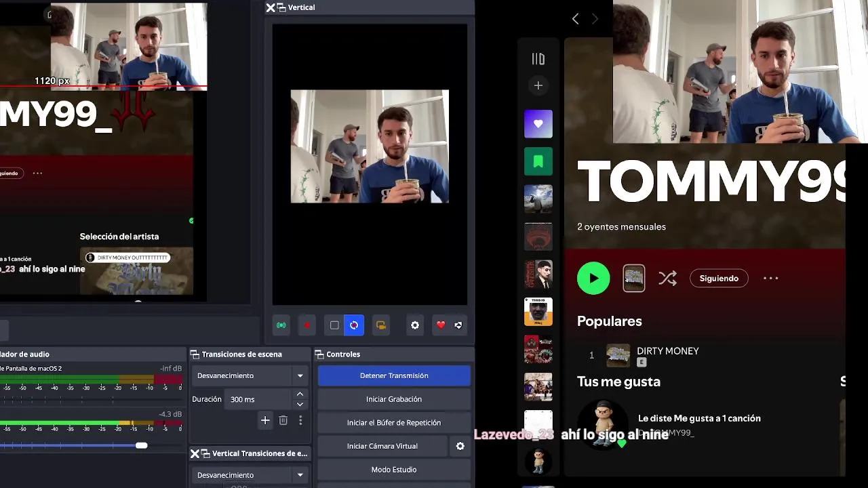868x488 pixels.
Task: Toggle the highlighted blue sync icon in Vertical dock
Action: tap(354, 325)
